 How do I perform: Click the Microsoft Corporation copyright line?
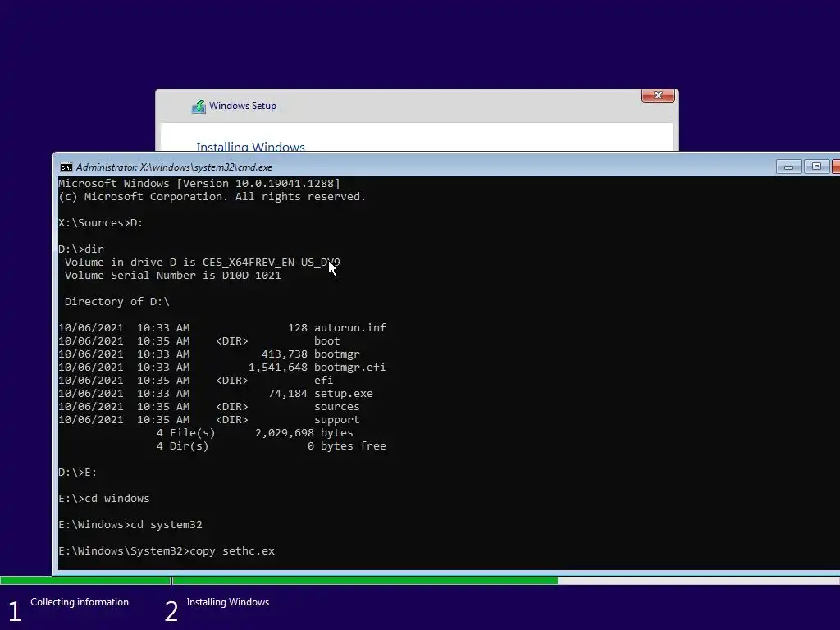point(212,197)
